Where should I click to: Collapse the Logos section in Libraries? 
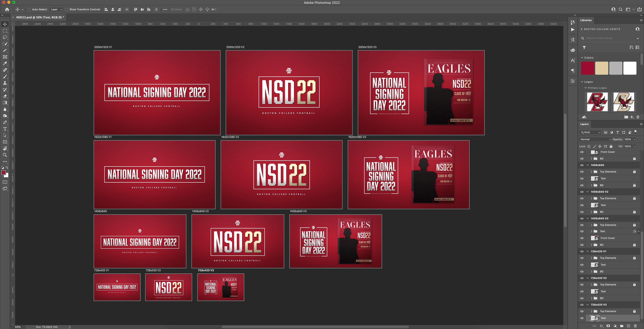pos(582,82)
